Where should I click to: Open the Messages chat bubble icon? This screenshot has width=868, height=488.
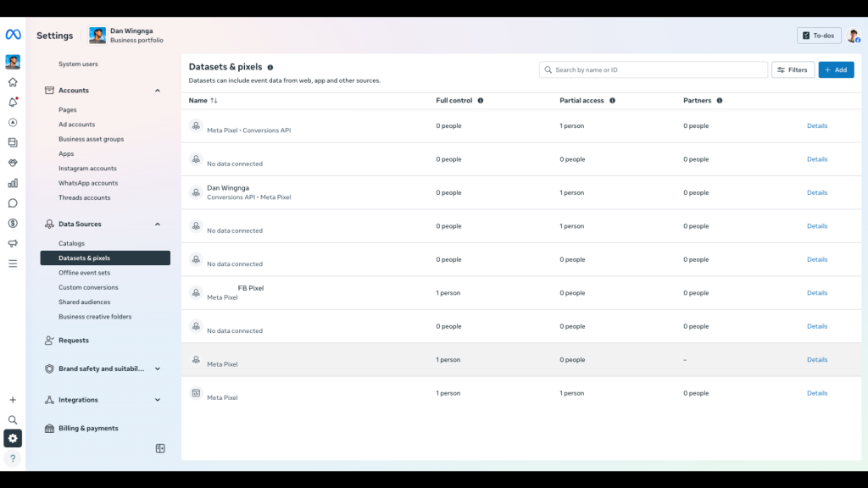tap(12, 202)
